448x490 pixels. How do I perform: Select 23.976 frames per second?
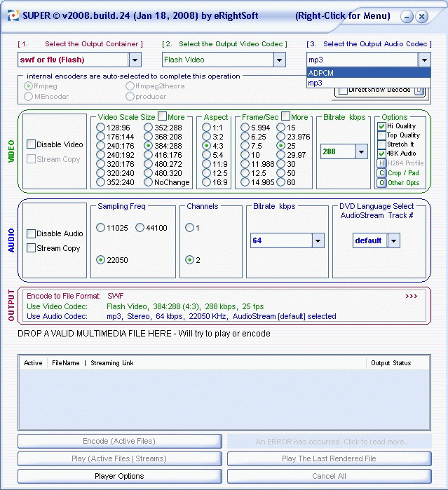280,137
